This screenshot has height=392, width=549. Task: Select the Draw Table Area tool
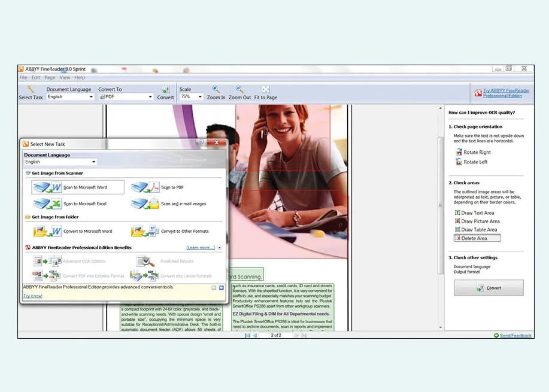pos(476,230)
